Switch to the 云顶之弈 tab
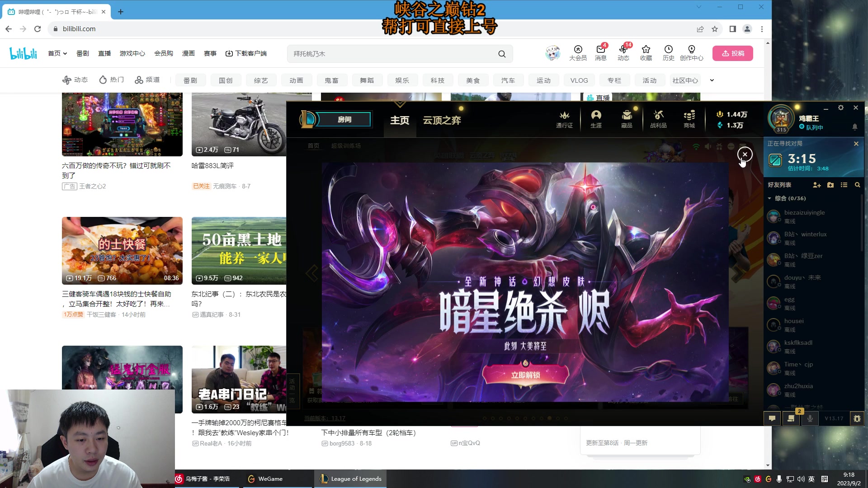 point(442,120)
